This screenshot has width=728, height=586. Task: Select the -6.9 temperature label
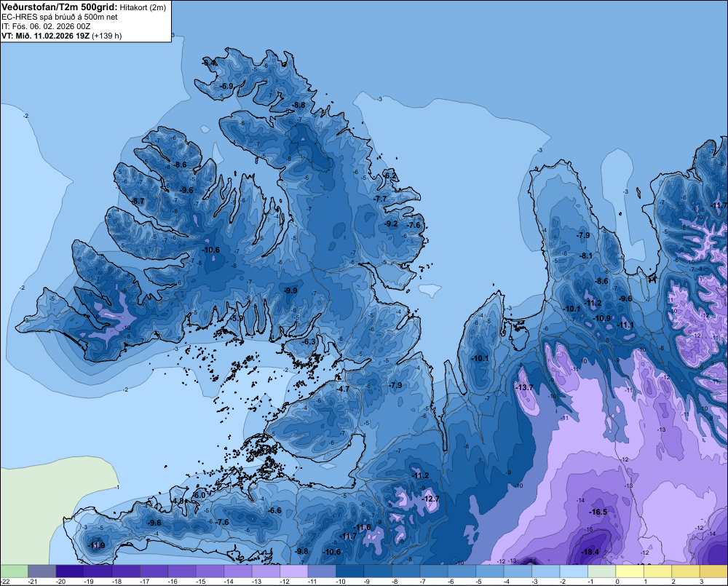(x=226, y=86)
